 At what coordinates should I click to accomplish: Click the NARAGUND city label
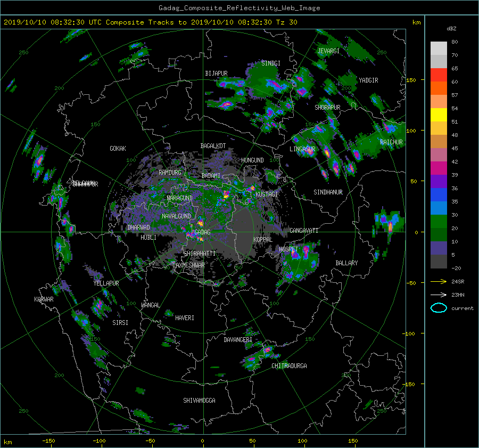180,198
